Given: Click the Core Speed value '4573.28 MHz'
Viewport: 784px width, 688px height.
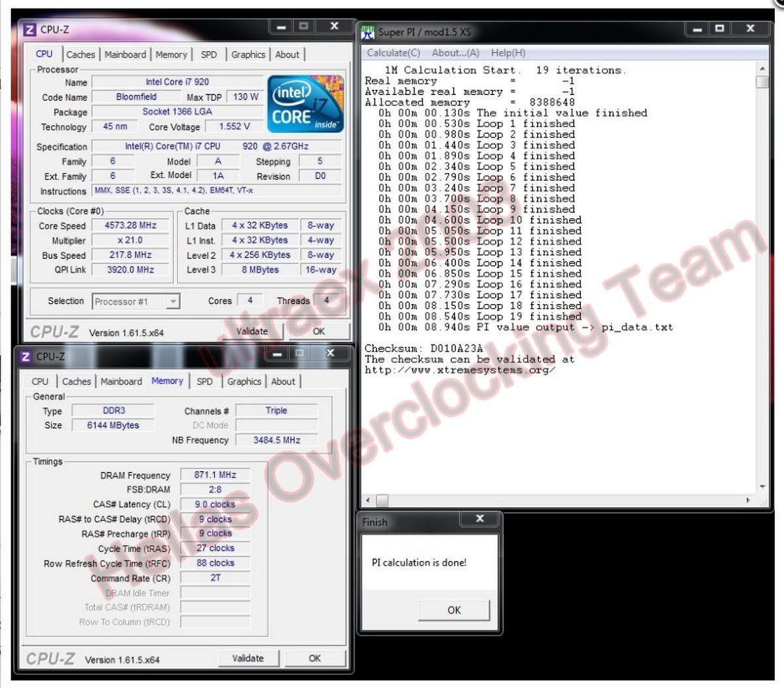Looking at the screenshot, I should (x=130, y=225).
